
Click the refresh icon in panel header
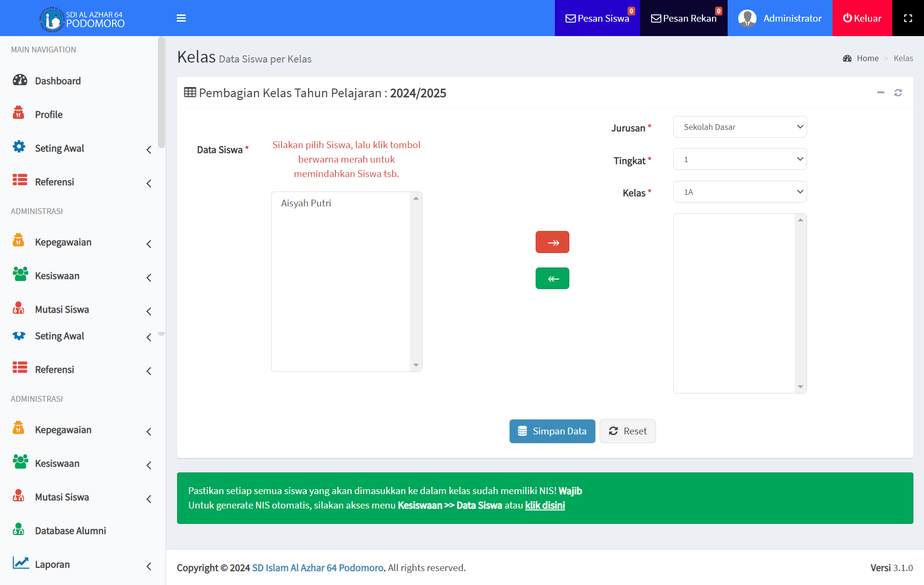point(898,93)
